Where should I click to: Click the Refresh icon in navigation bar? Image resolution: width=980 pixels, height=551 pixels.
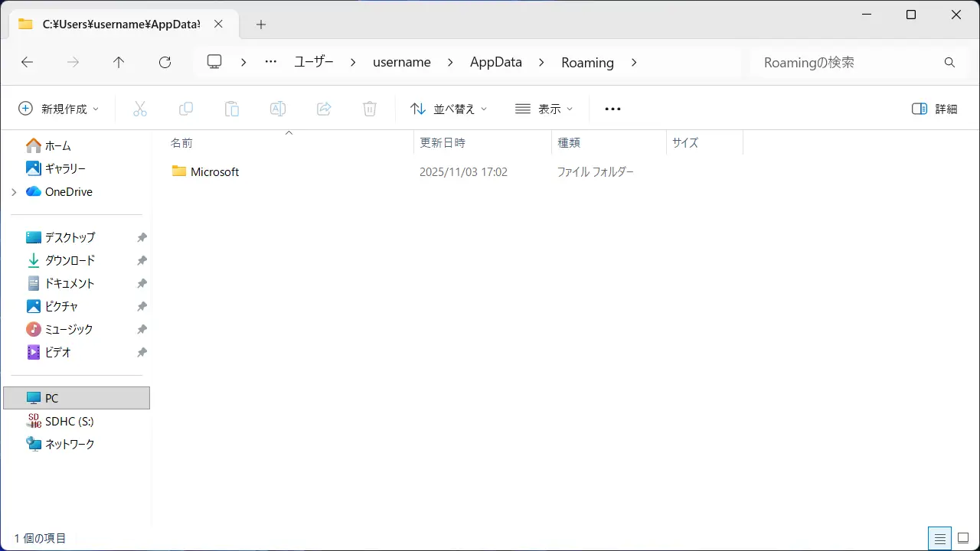pos(165,63)
